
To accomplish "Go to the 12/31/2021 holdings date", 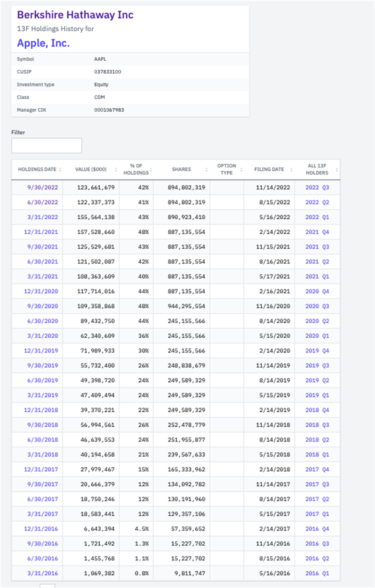I will coord(41,232).
